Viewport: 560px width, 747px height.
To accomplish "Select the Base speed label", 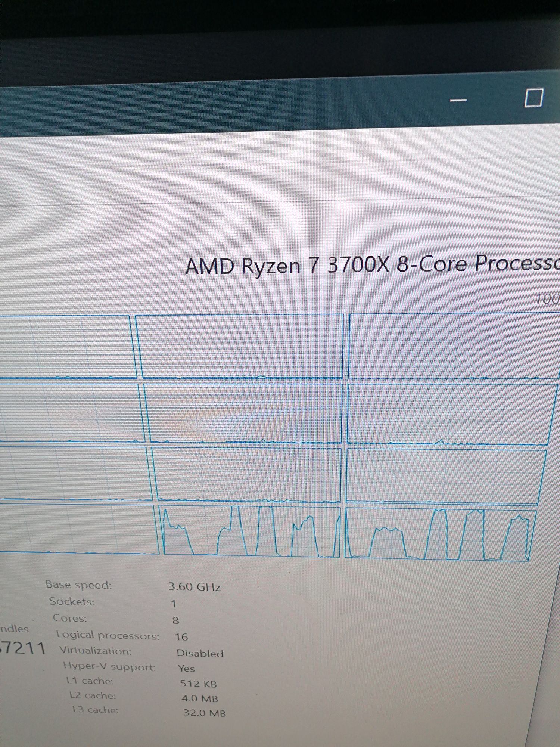I will (x=78, y=585).
